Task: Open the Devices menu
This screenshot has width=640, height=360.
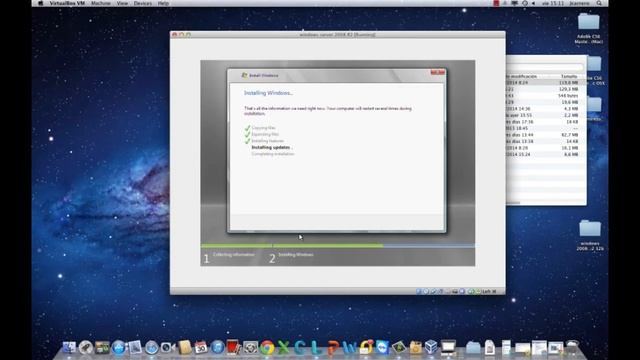Action: (142, 3)
